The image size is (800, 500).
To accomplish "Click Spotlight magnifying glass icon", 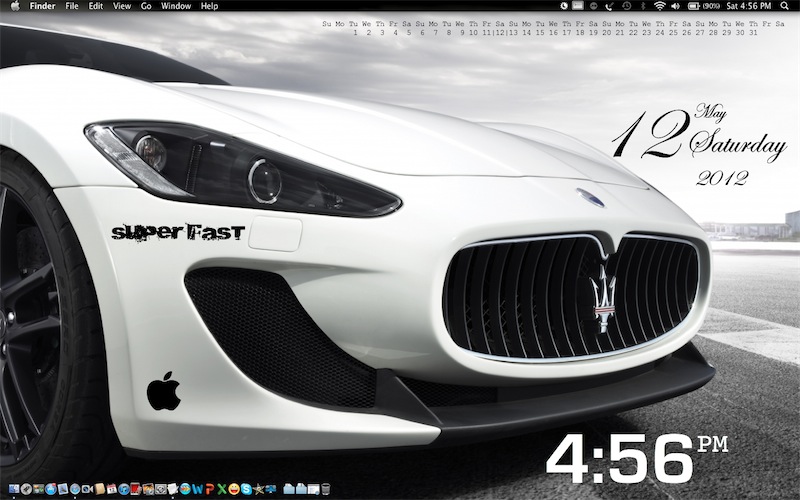I will click(x=784, y=6).
